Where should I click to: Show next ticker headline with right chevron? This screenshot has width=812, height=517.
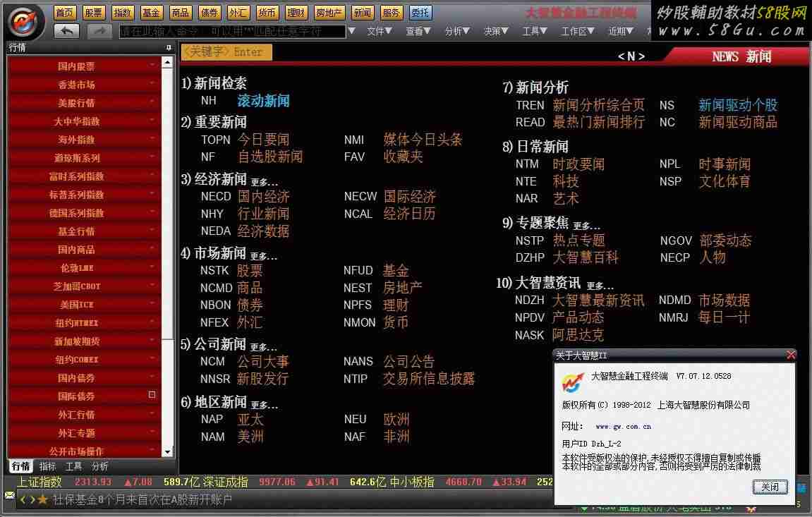click(x=32, y=499)
